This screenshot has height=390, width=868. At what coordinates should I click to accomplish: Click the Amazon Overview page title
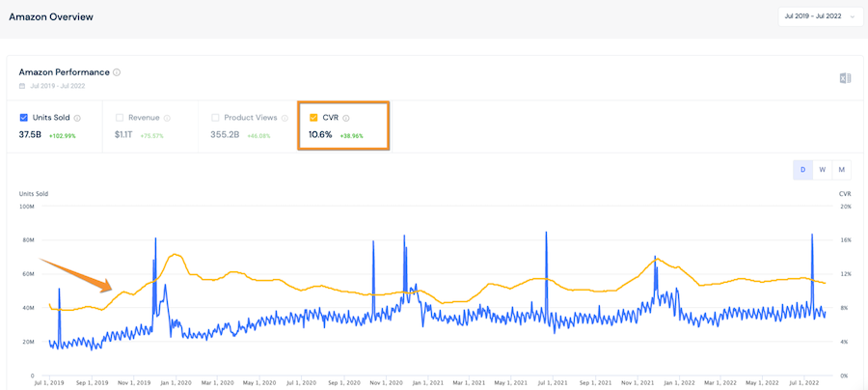pos(51,16)
